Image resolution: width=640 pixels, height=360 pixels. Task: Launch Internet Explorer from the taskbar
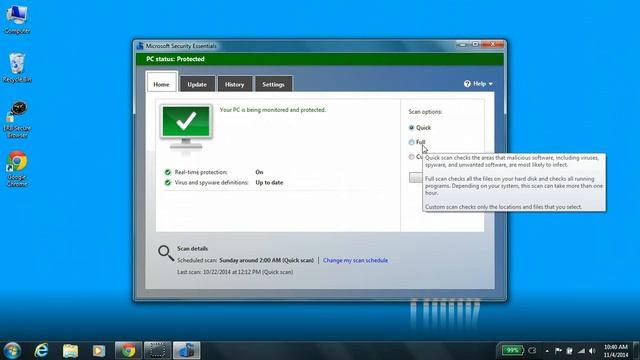click(41, 351)
